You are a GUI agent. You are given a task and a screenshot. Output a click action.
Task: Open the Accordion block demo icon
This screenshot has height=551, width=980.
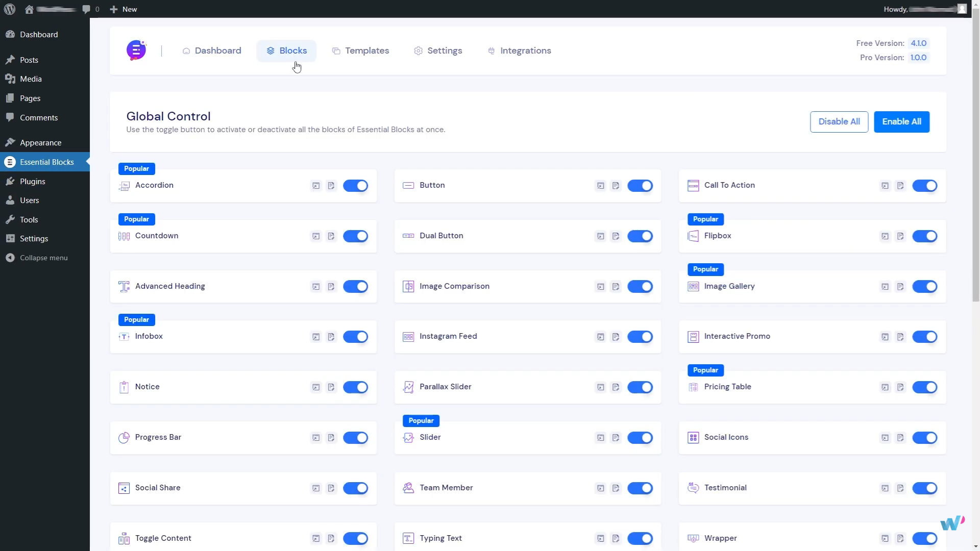click(x=316, y=186)
